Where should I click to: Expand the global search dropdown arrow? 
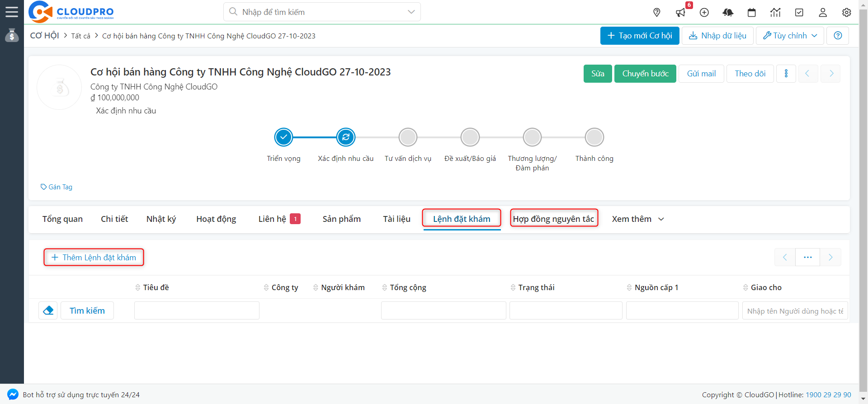tap(411, 12)
